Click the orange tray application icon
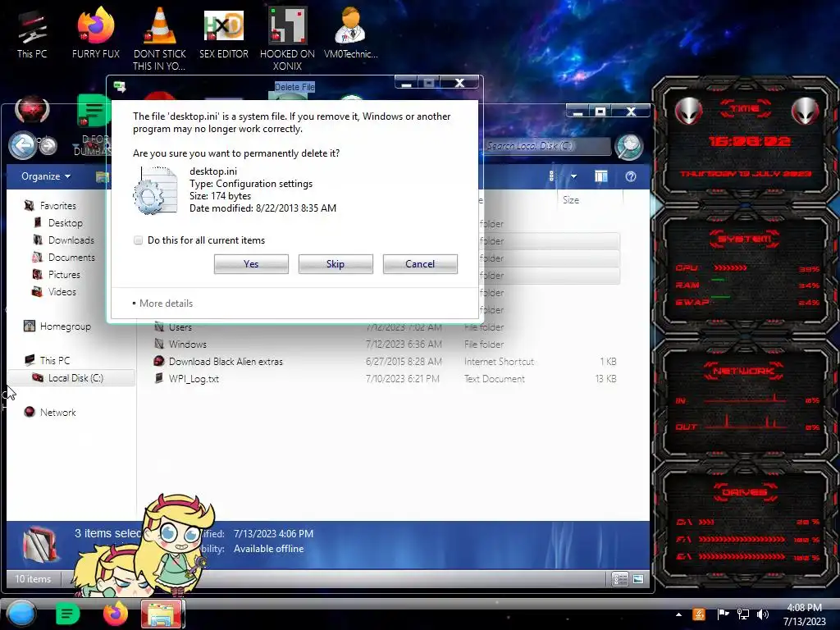This screenshot has height=630, width=840. pyautogui.click(x=699, y=614)
